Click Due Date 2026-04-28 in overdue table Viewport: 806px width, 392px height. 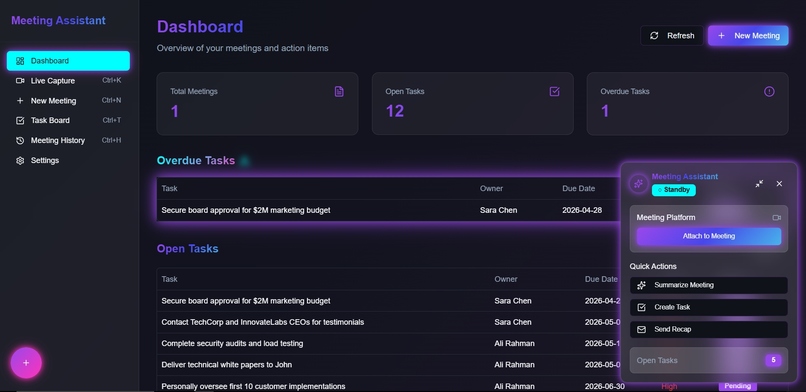[583, 210]
